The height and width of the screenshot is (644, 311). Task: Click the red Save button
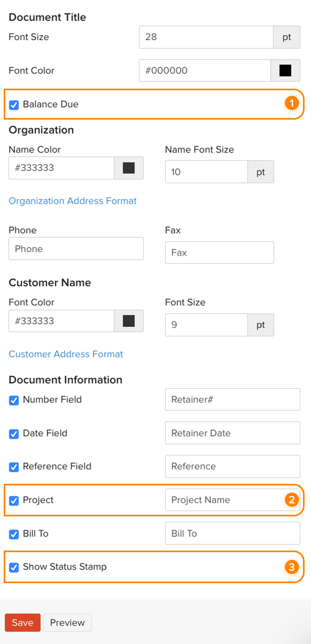click(23, 623)
